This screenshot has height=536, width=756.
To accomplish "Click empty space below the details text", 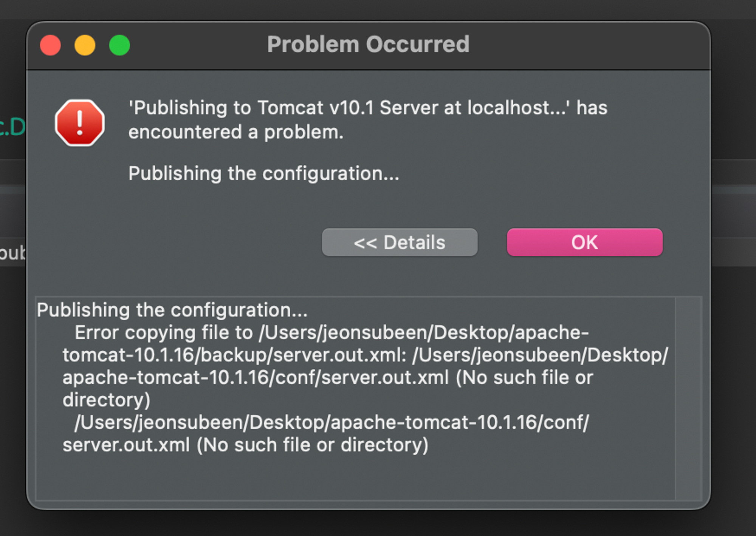I will pyautogui.click(x=355, y=478).
